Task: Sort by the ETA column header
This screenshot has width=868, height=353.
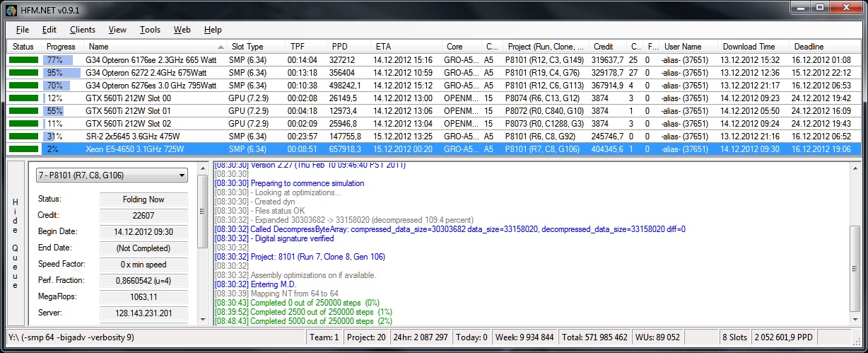Action: pos(406,47)
